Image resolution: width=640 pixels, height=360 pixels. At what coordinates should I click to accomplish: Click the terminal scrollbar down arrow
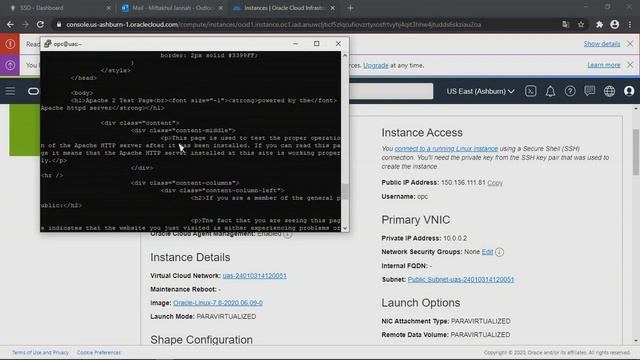(345, 228)
